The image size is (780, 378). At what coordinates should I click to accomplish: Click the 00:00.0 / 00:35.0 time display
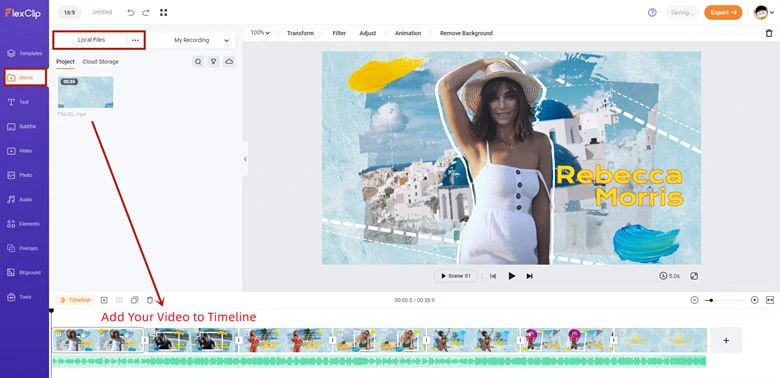(414, 300)
